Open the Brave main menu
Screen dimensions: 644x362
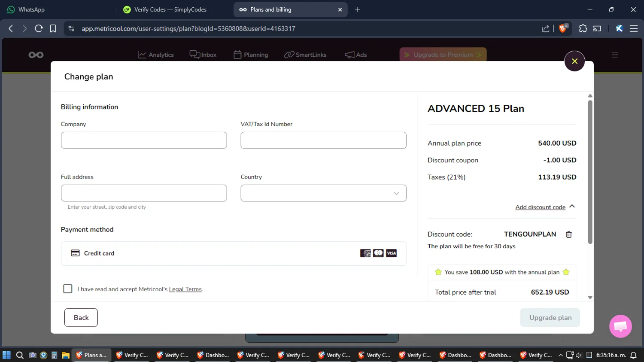click(634, 28)
